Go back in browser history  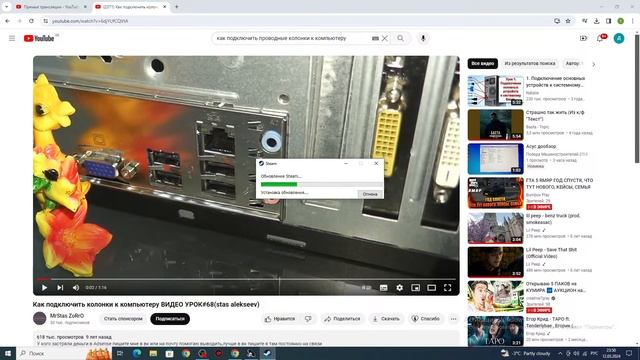(7, 21)
